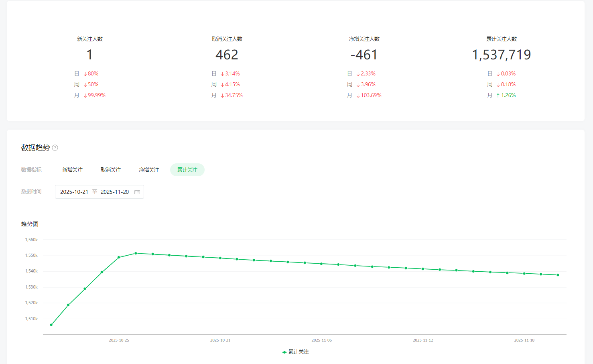
Task: Click the 累计关注人数 total 1,537,719
Action: (502, 55)
